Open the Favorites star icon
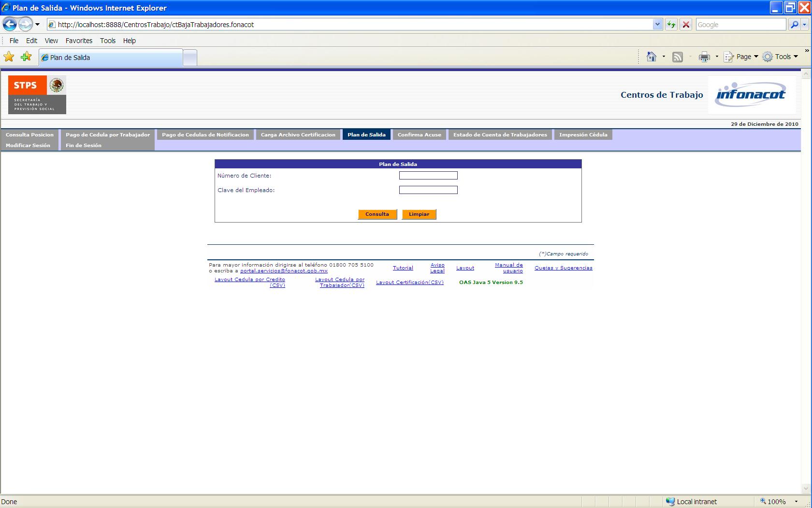The height and width of the screenshot is (508, 812). pyautogui.click(x=9, y=57)
